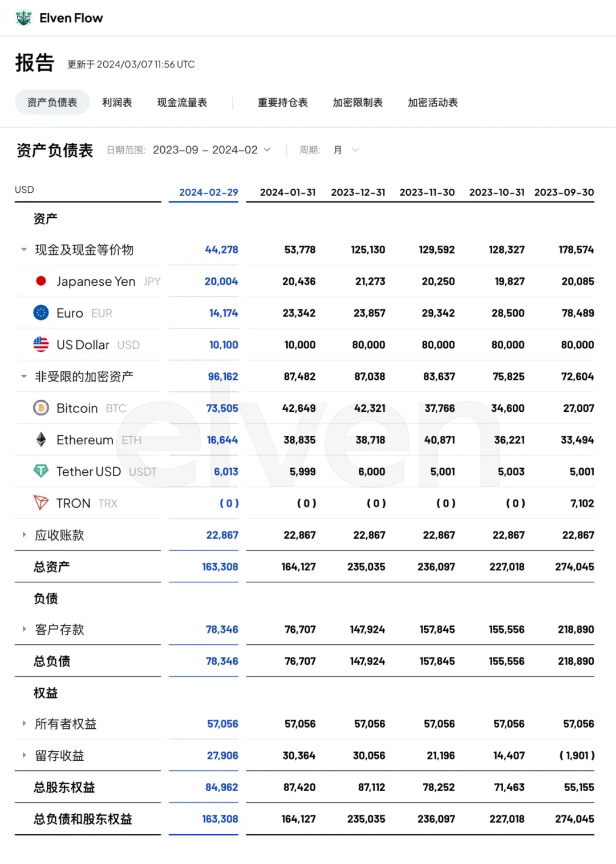
Task: Click the Ethereum diamond icon
Action: point(41,439)
